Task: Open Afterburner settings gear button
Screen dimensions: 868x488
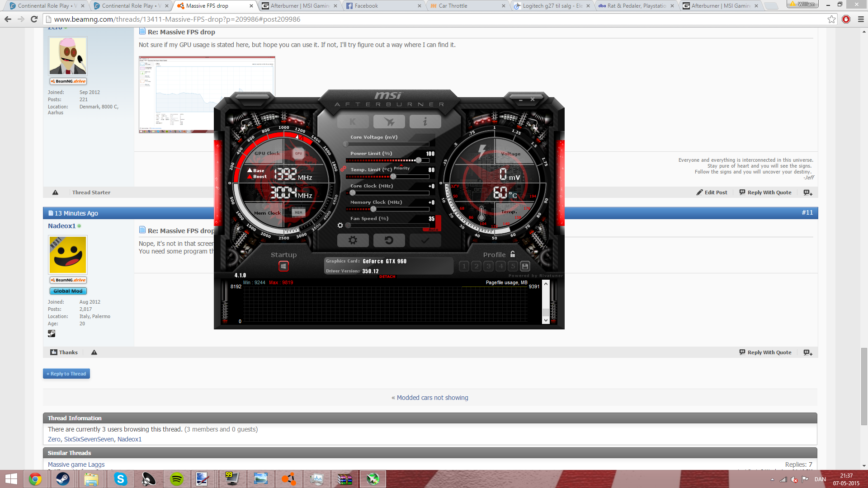Action: (x=353, y=240)
